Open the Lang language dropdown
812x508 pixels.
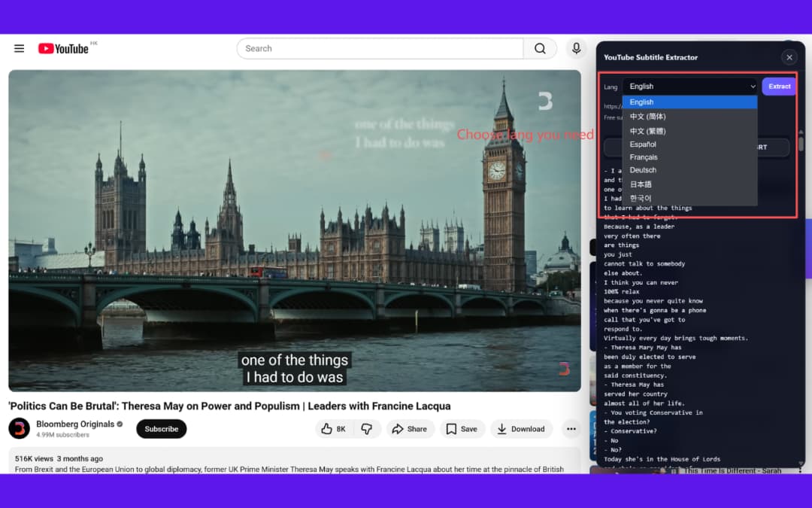tap(689, 86)
